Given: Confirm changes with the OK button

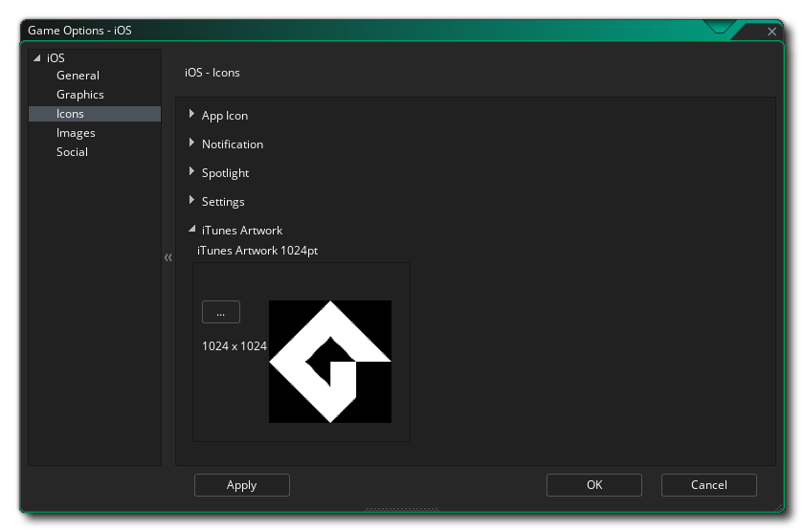Looking at the screenshot, I should [x=594, y=485].
